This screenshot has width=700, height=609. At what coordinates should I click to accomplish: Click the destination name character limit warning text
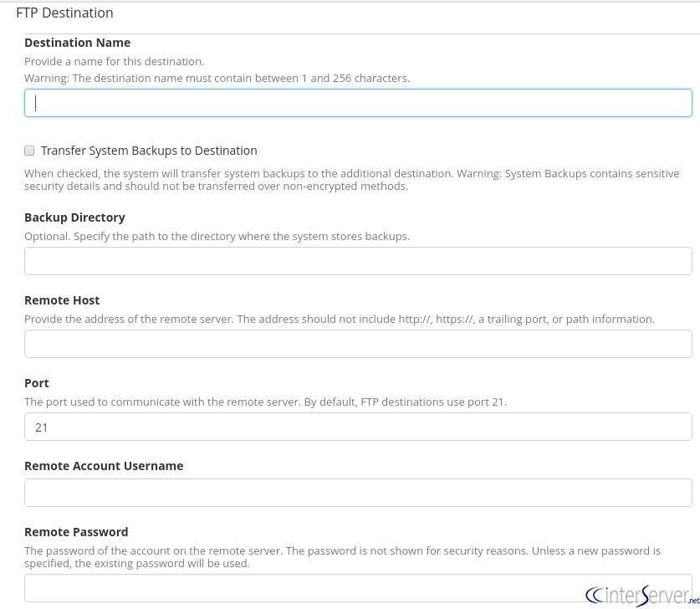[x=217, y=78]
